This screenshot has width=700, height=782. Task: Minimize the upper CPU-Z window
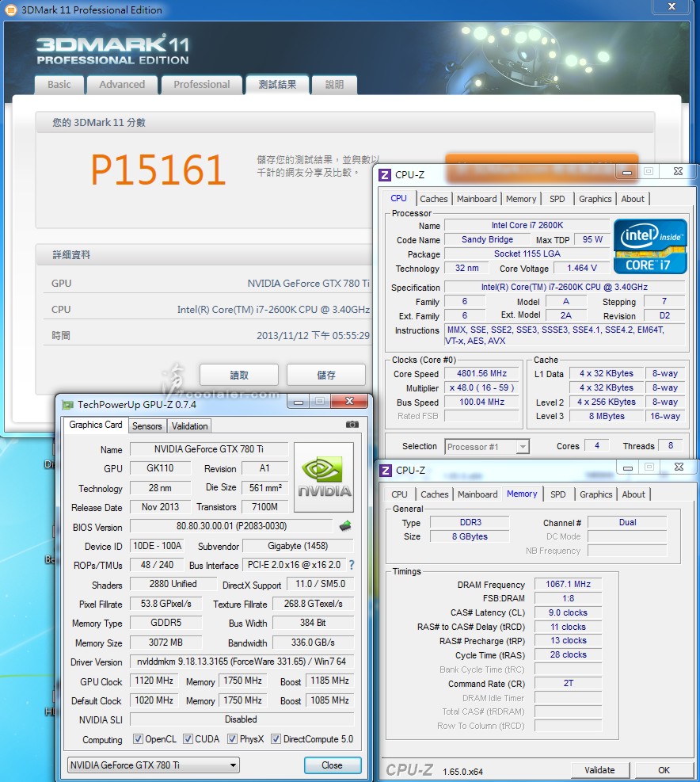click(x=627, y=172)
